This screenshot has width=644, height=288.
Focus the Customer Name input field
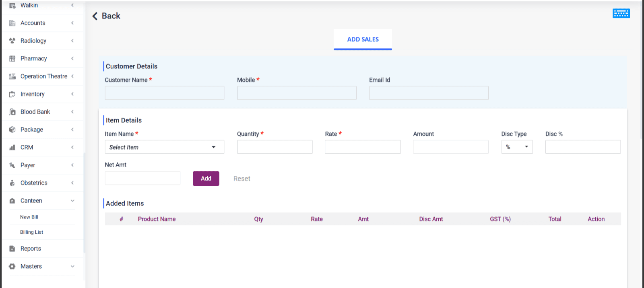(164, 93)
